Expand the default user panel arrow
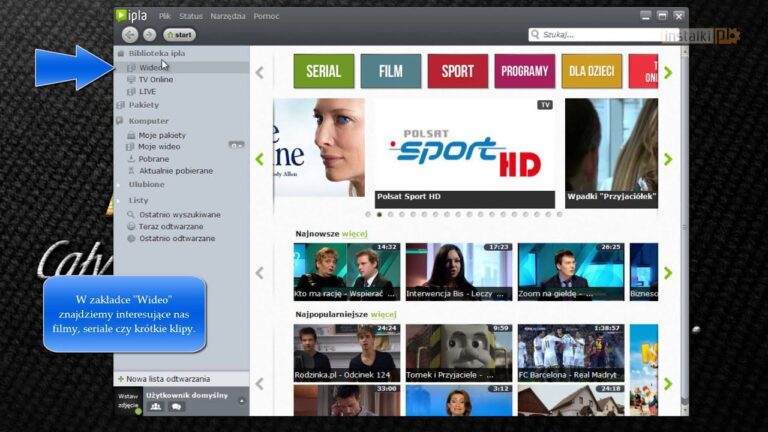Image resolution: width=768 pixels, height=432 pixels. (241, 401)
